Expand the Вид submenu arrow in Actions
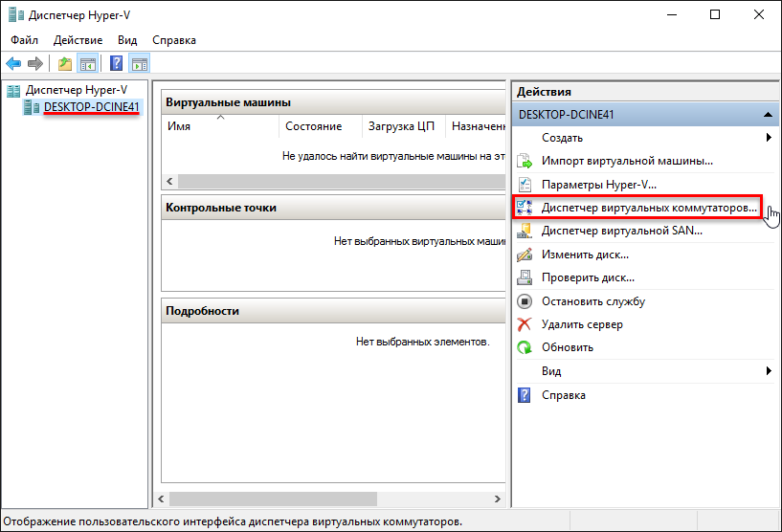Viewport: 782px width, 532px height. point(769,370)
